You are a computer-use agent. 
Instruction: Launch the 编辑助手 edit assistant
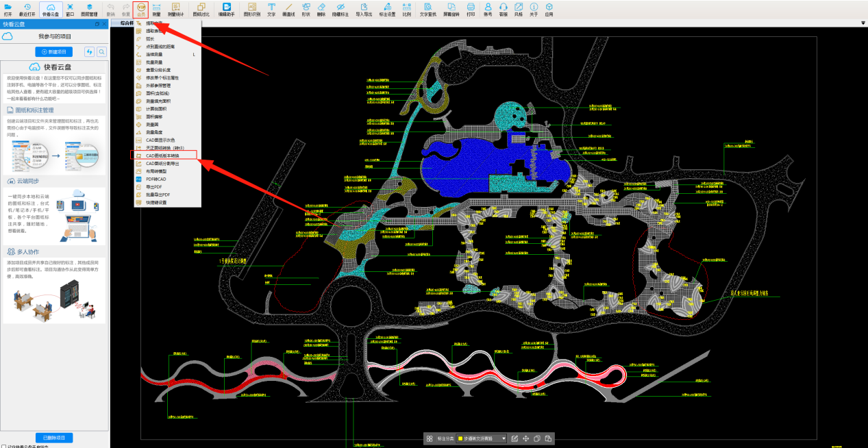tap(227, 9)
